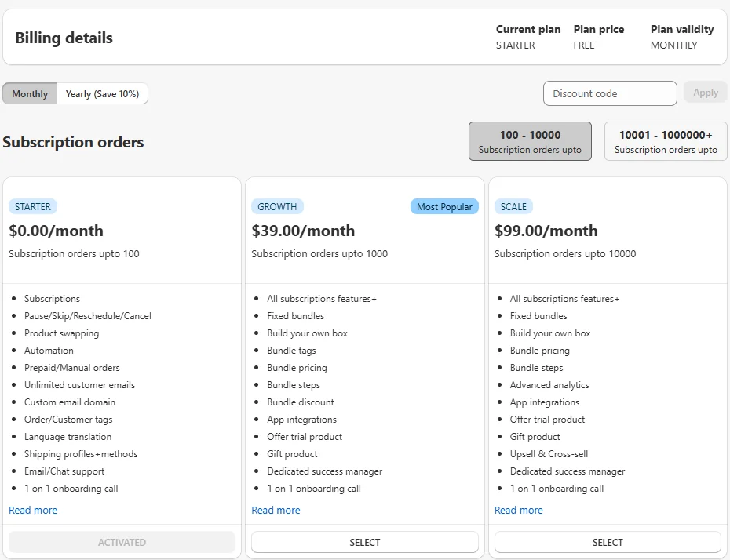Screen dimensions: 730x560
Task: Click the SCALE plan badge
Action: [513, 206]
